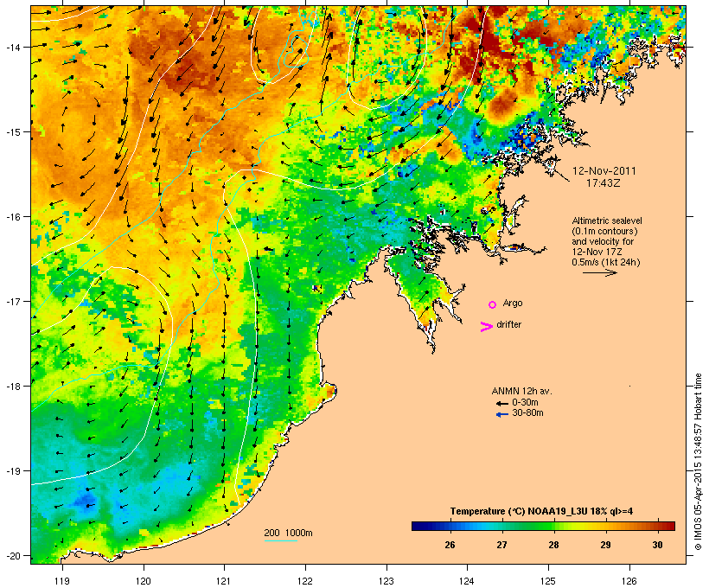
Task: Click the '30-80m' depth label
Action: click(527, 413)
